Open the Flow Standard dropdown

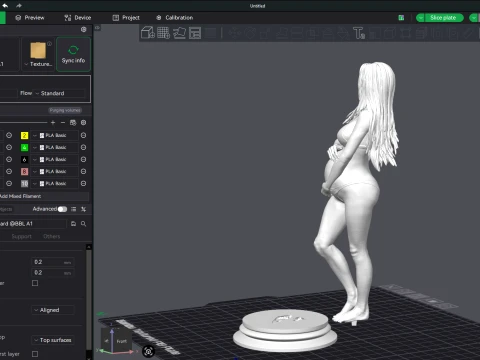[x=59, y=93]
